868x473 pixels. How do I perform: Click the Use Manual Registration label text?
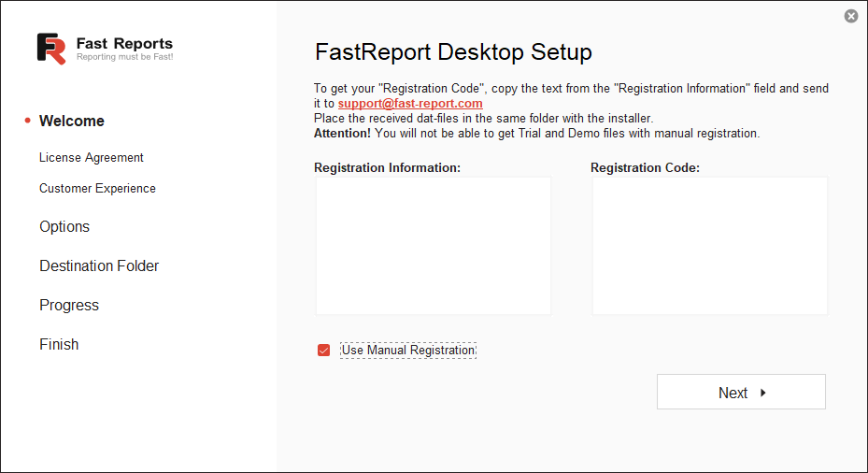408,351
